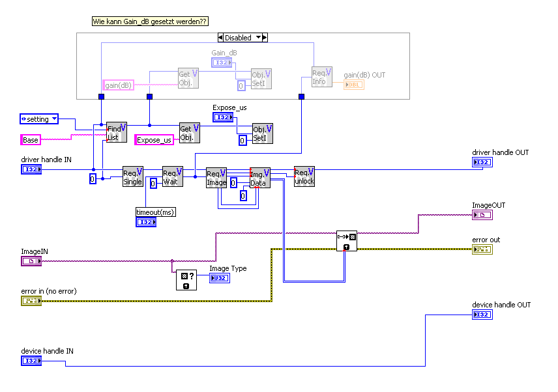Select the Find List VI node
Image resolution: width=558 pixels, height=392 pixels.
point(117,133)
